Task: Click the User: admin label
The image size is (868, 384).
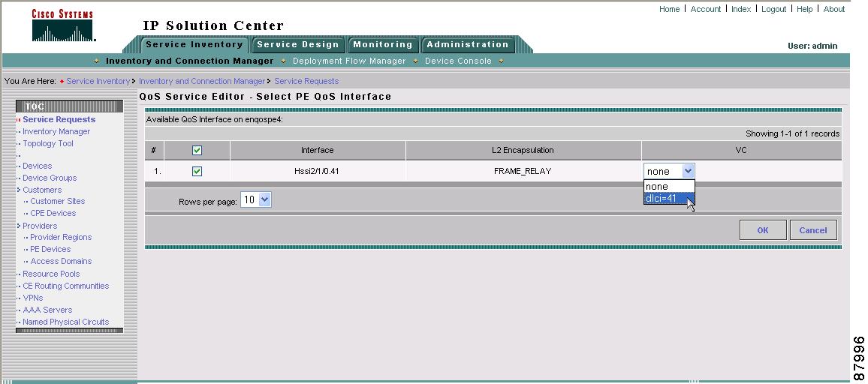Action: coord(812,46)
